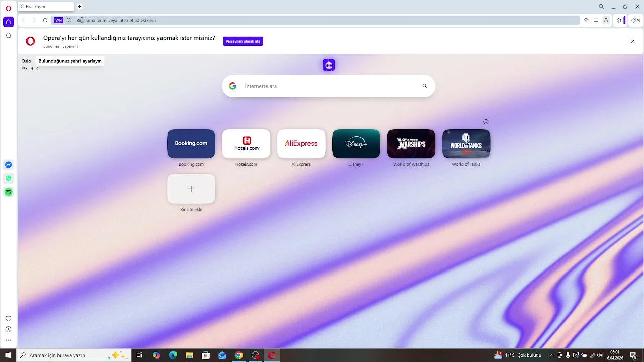This screenshot has width=644, height=362.
Task: Click the Oslo weather city label
Action: pos(26,61)
